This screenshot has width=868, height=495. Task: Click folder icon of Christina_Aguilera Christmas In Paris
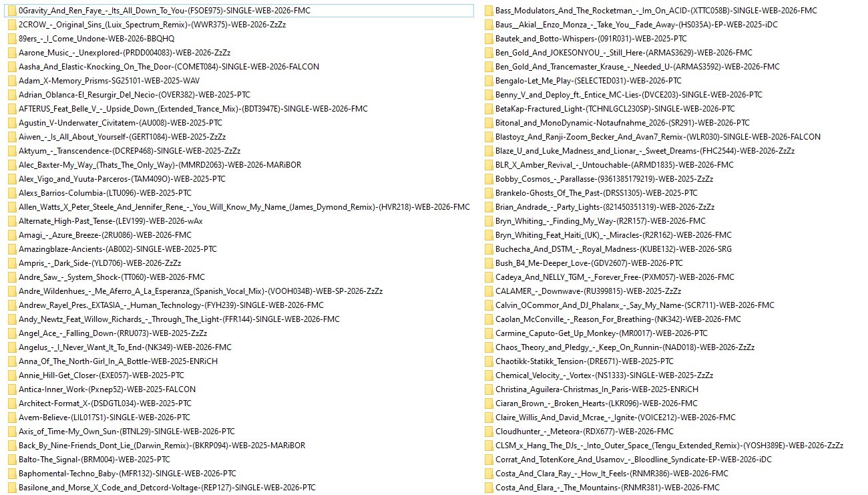coord(489,389)
